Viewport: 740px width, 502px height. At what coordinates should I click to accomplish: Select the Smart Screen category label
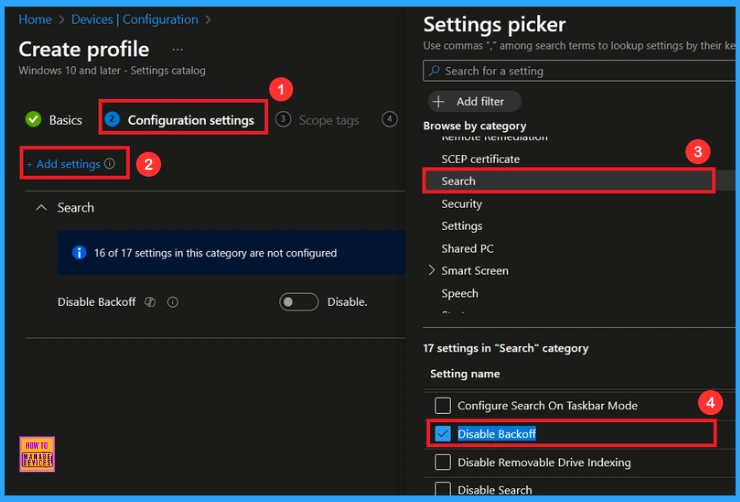click(x=475, y=271)
